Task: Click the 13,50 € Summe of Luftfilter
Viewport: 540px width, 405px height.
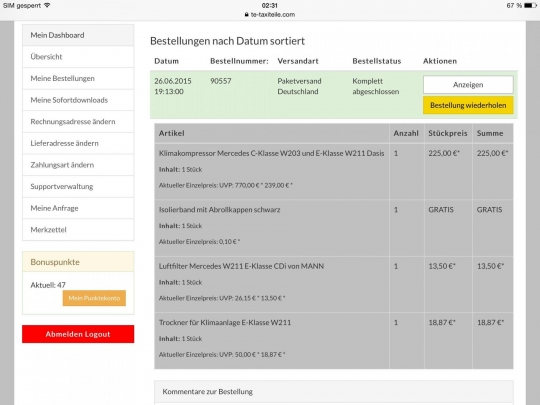Action: pyautogui.click(x=490, y=266)
